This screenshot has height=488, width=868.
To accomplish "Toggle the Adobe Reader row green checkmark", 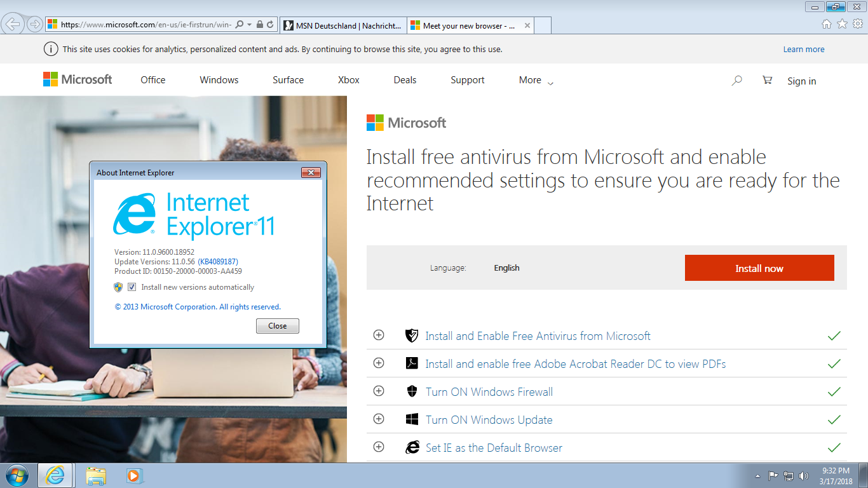I will point(834,363).
